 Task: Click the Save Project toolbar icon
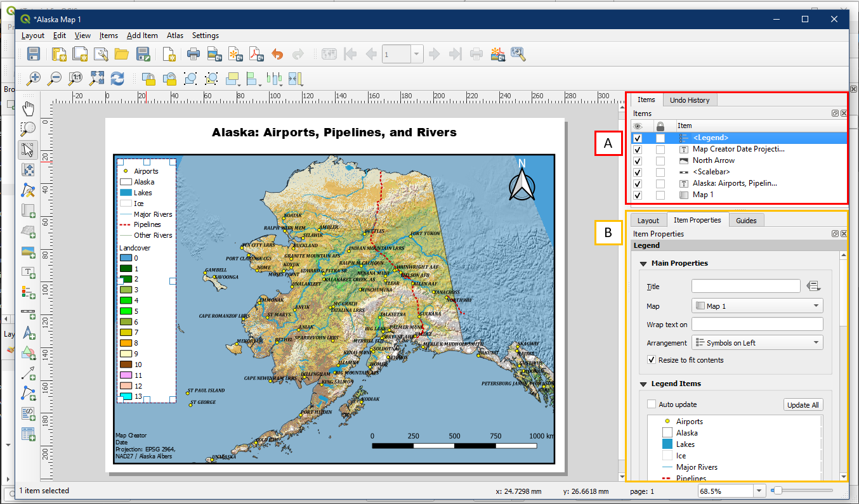[34, 55]
